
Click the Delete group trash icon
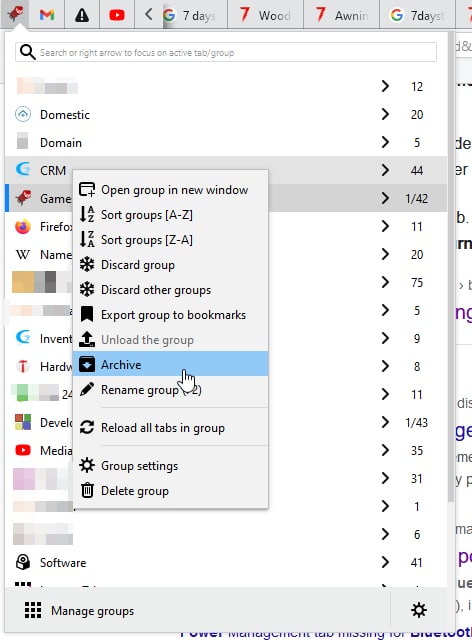(x=87, y=490)
